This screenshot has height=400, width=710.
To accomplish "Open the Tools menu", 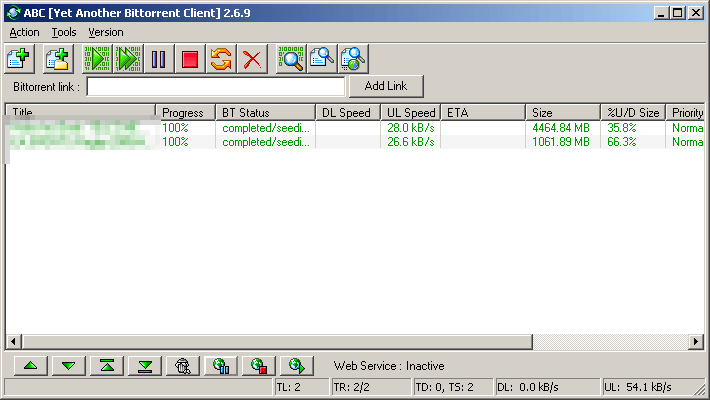I will (63, 32).
